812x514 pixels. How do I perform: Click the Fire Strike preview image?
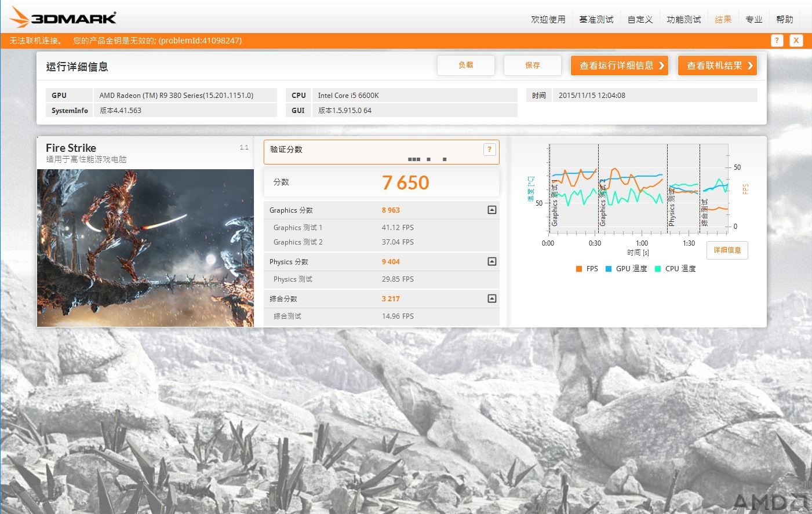click(145, 248)
